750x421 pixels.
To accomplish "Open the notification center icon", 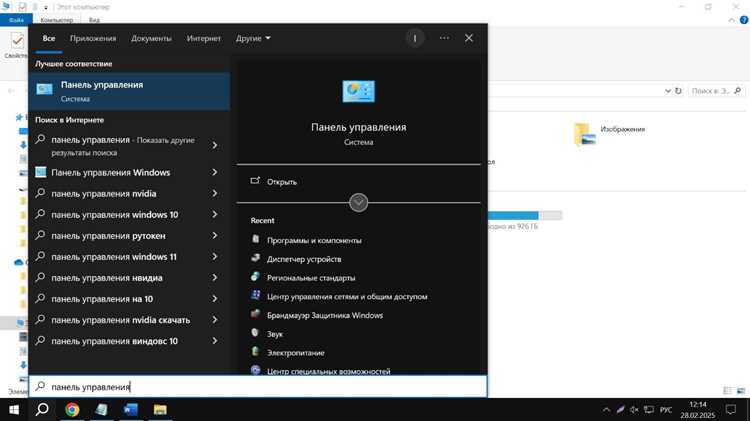I will point(731,410).
